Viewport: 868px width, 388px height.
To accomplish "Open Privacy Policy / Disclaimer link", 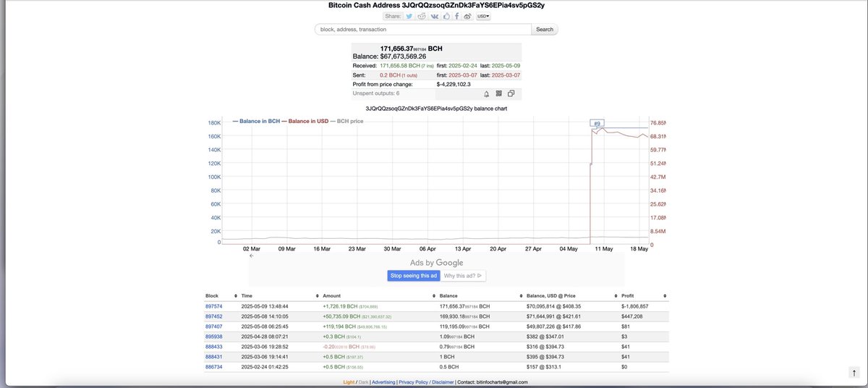I will [x=426, y=381].
